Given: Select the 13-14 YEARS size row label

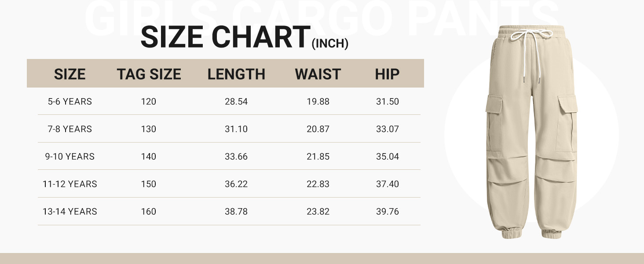Looking at the screenshot, I should click(70, 212).
